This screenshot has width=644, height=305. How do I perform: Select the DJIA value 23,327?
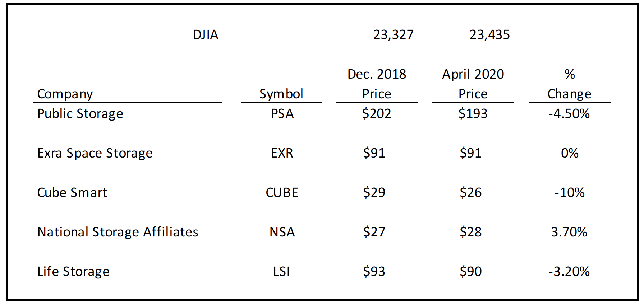coord(394,35)
